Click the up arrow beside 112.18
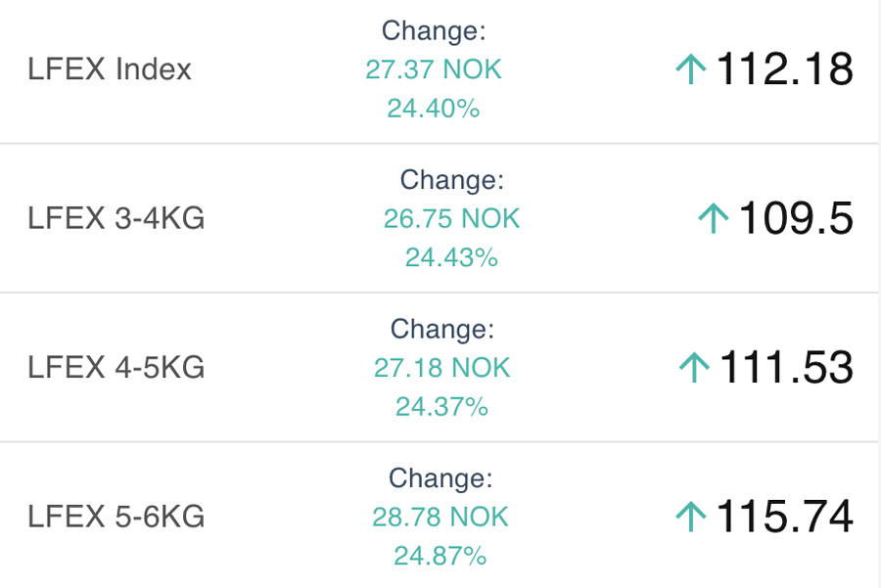Image resolution: width=881 pixels, height=588 pixels. 691,69
